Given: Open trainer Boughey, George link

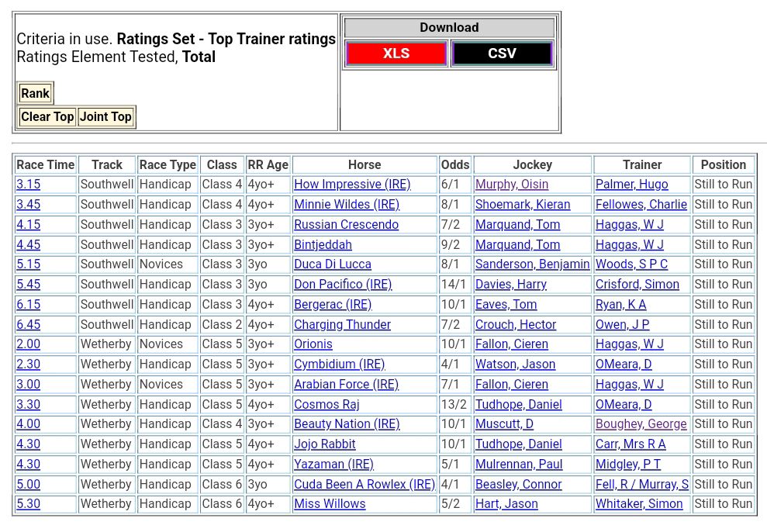Looking at the screenshot, I should (x=641, y=424).
